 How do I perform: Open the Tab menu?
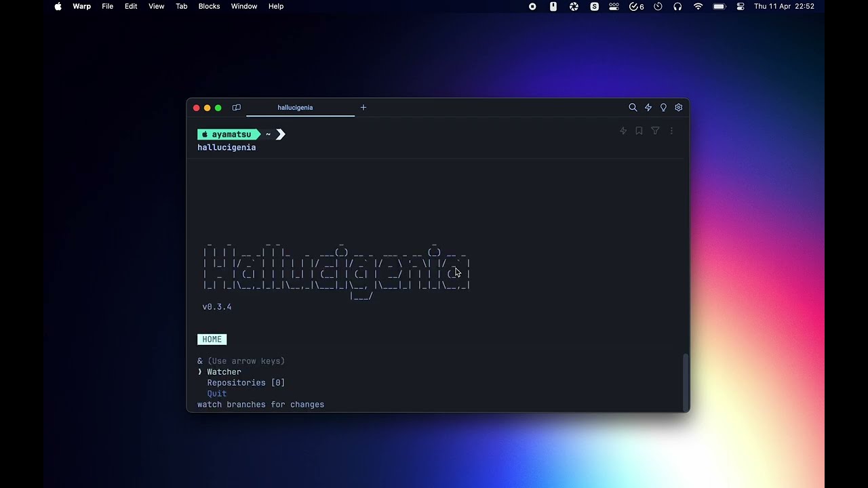click(x=182, y=6)
